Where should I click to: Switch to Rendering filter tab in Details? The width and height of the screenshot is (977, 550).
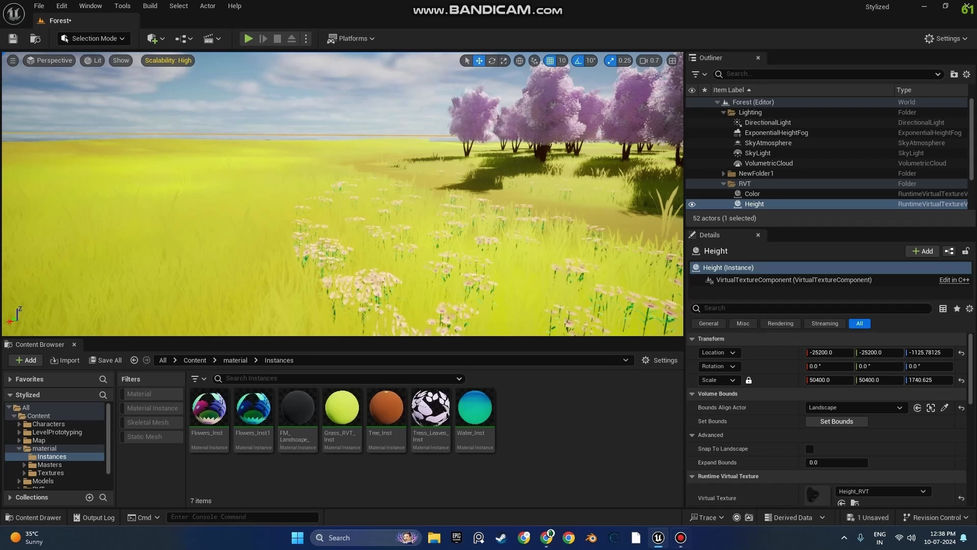[x=780, y=324]
